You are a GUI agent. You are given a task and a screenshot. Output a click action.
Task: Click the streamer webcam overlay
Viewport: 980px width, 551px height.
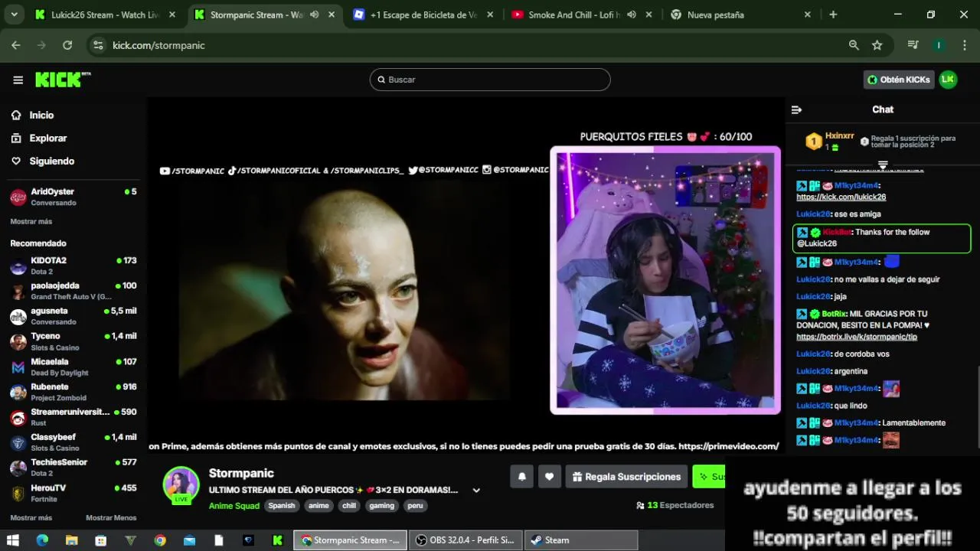(x=665, y=280)
